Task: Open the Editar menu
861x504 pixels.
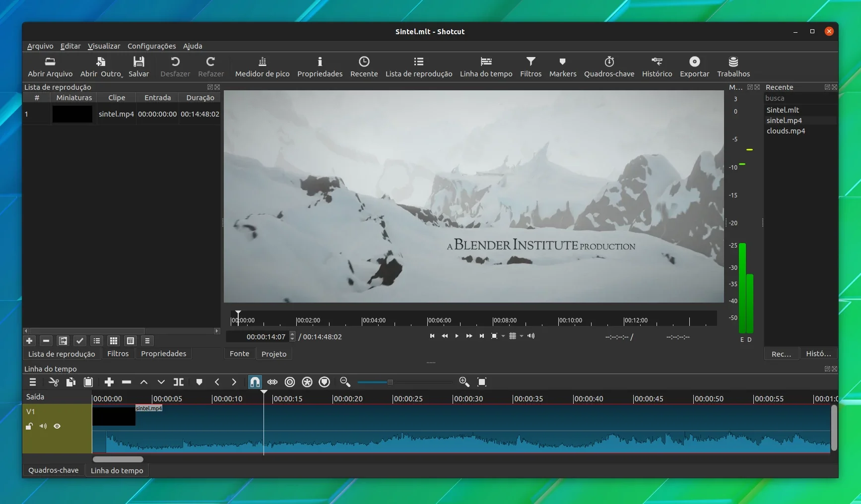Action: pyautogui.click(x=70, y=46)
